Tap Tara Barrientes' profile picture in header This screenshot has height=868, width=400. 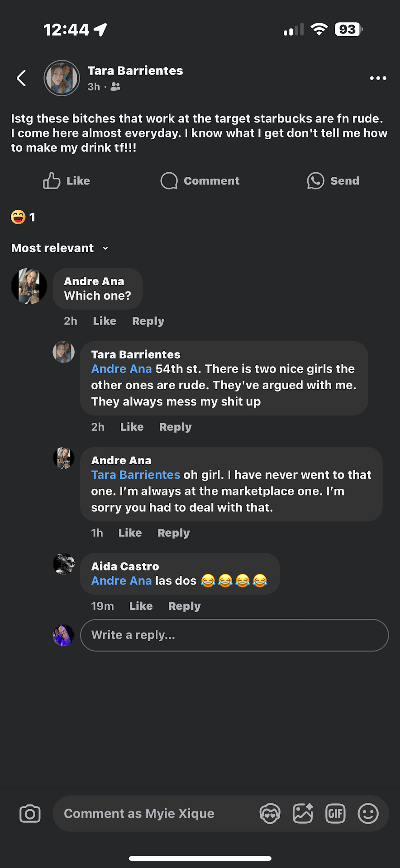click(62, 78)
